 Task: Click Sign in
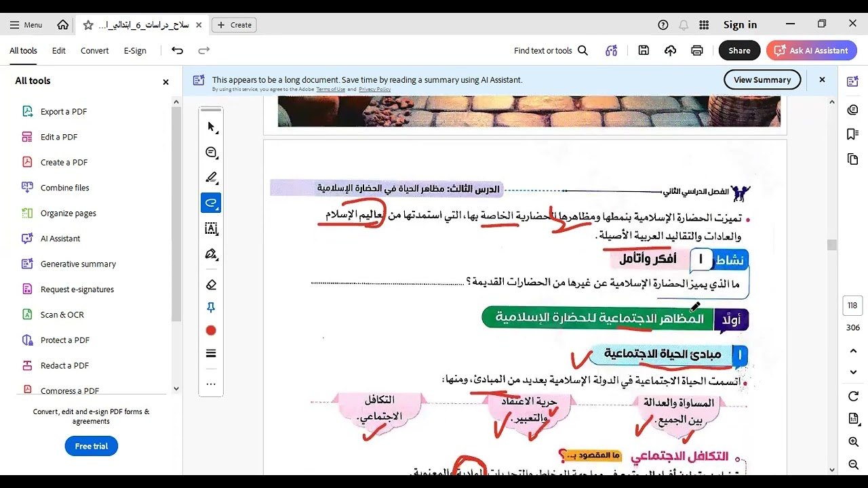[x=740, y=25]
